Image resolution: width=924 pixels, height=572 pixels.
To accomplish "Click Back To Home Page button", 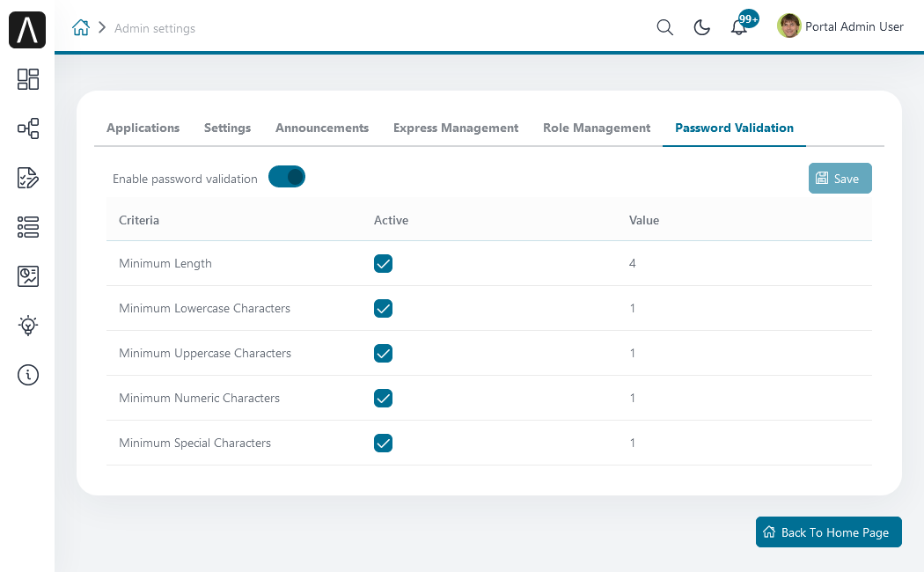I will [x=829, y=532].
